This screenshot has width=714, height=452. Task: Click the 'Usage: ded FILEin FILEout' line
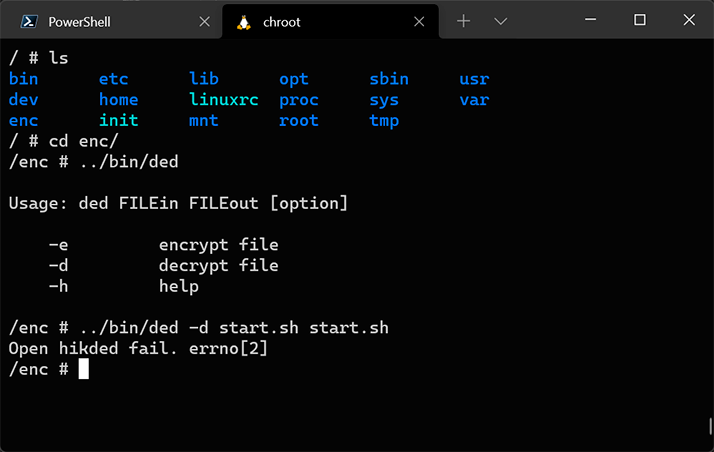pyautogui.click(x=178, y=204)
